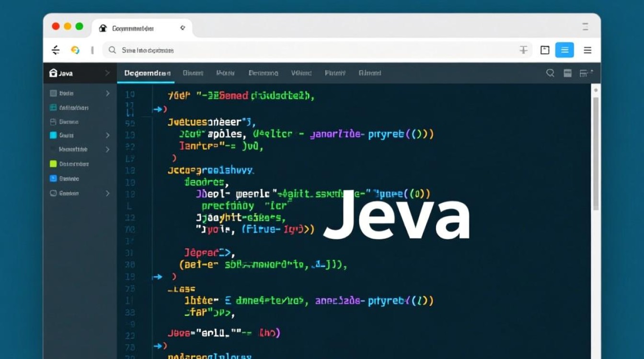
Task: Toggle the dark panel icon right of editor search
Action: 567,73
